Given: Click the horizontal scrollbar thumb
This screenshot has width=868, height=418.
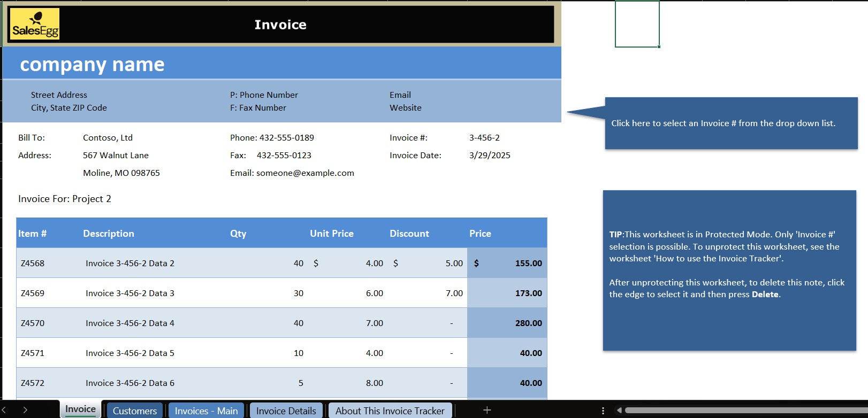Looking at the screenshot, I should pos(744,411).
